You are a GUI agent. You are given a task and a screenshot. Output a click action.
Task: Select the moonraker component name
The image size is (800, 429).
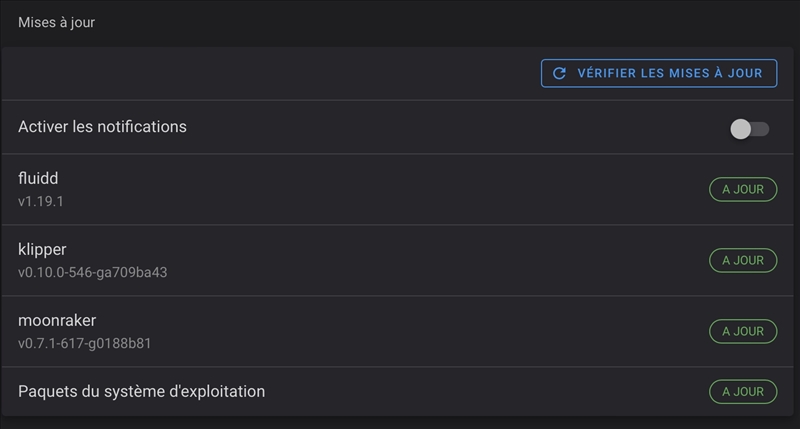57,320
